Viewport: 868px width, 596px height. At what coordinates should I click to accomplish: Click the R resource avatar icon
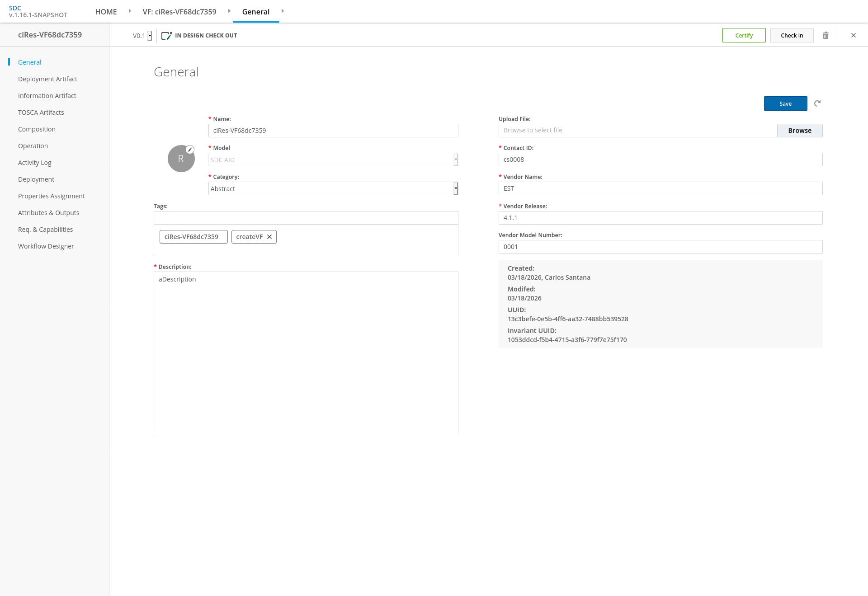pyautogui.click(x=181, y=159)
